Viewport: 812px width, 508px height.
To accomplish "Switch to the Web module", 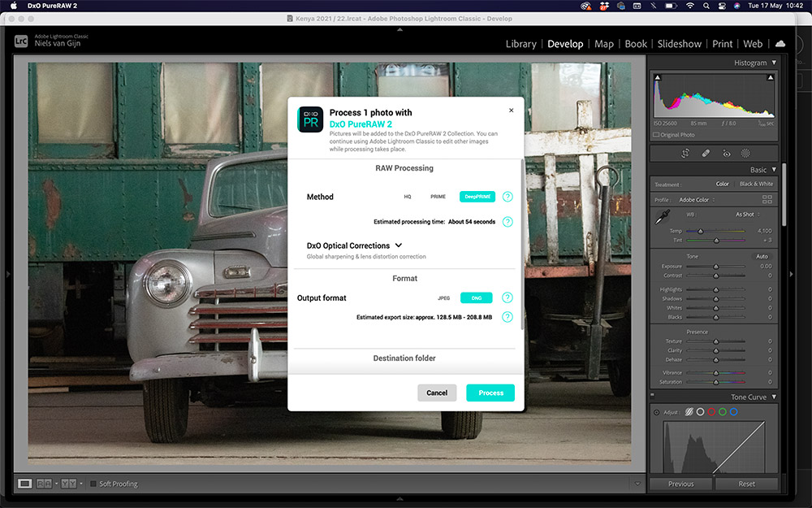I will click(x=753, y=44).
